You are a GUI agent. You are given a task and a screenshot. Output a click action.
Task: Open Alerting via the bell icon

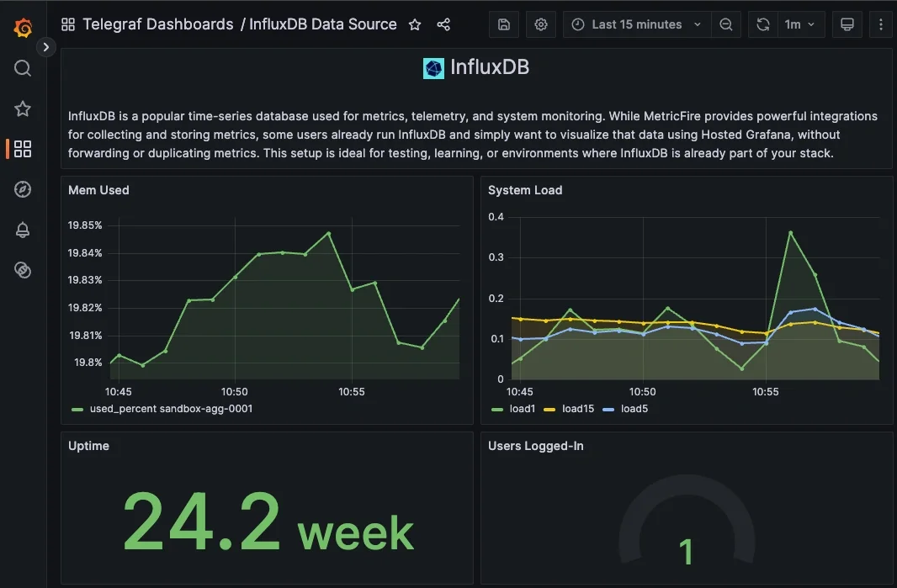[22, 230]
